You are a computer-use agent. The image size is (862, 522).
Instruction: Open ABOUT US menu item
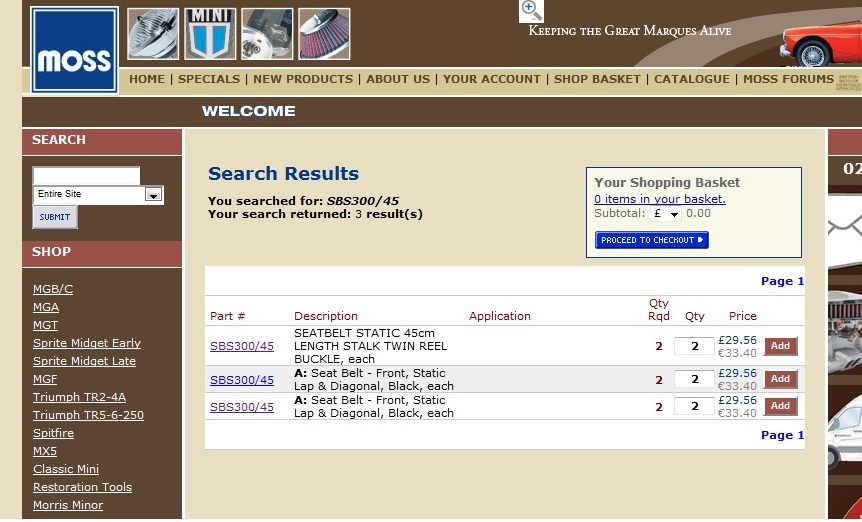(398, 79)
